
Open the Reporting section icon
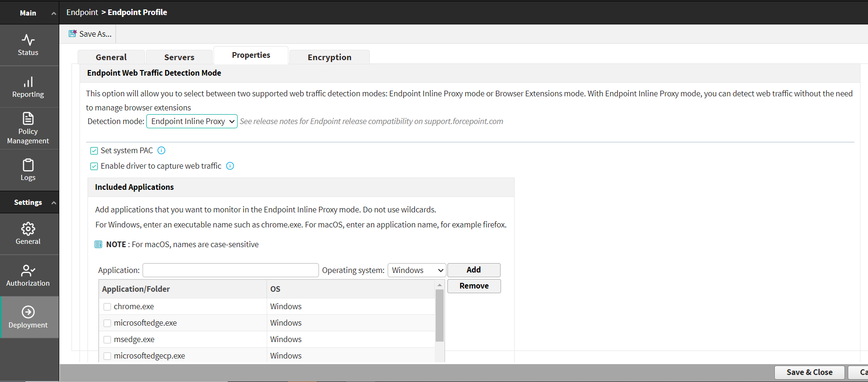(28, 82)
